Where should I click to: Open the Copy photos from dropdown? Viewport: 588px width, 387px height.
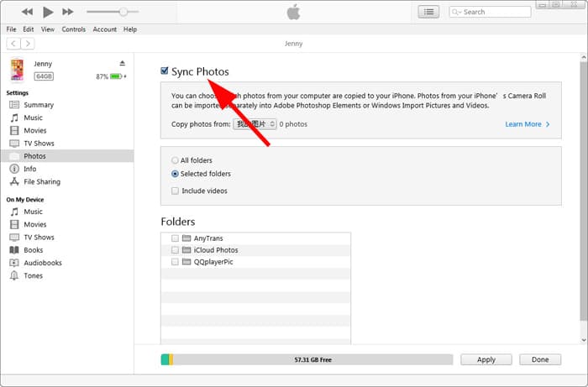click(254, 124)
